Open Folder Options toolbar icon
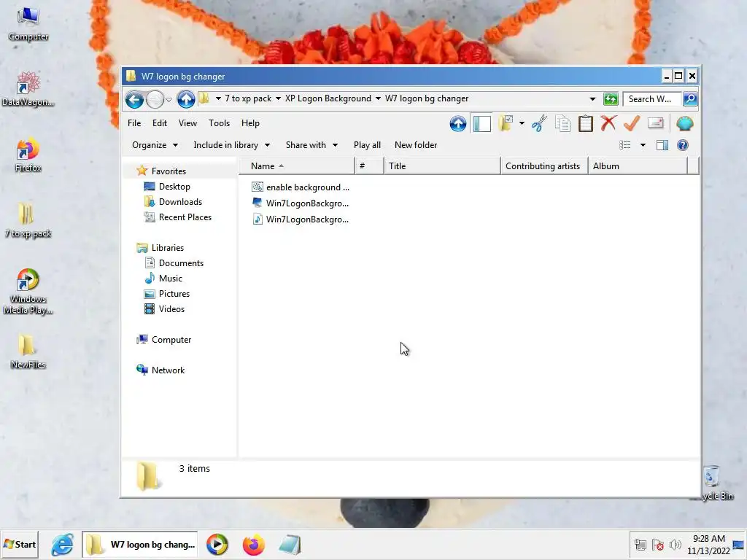The height and width of the screenshot is (560, 747). coord(506,123)
